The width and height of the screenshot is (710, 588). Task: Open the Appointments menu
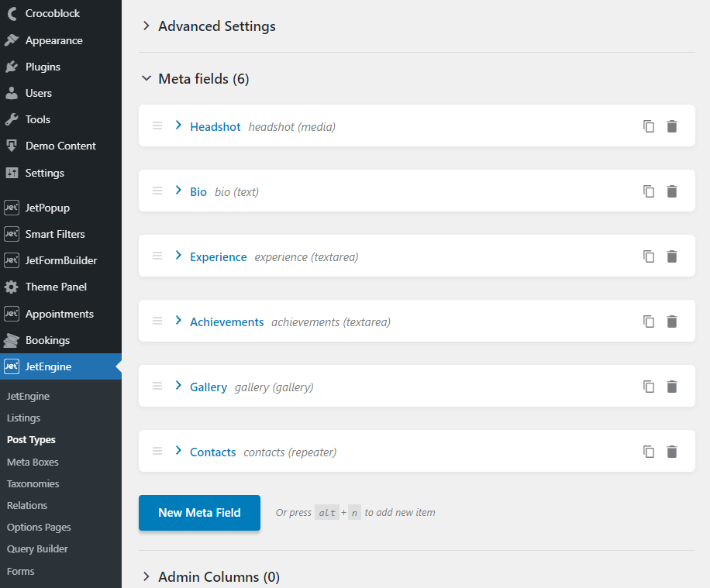[60, 314]
